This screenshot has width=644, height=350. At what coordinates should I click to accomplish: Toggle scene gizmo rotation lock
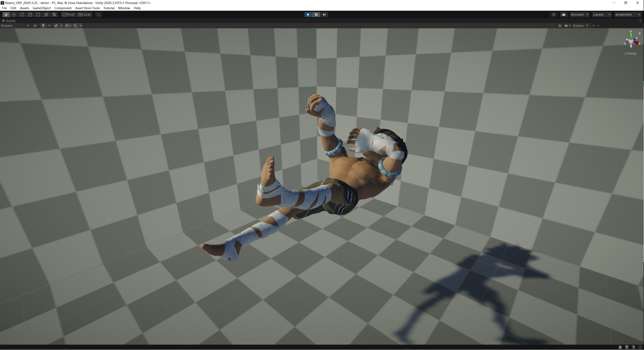click(639, 33)
